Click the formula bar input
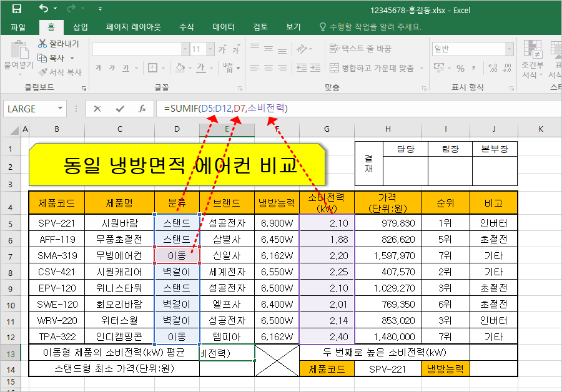 click(x=358, y=108)
